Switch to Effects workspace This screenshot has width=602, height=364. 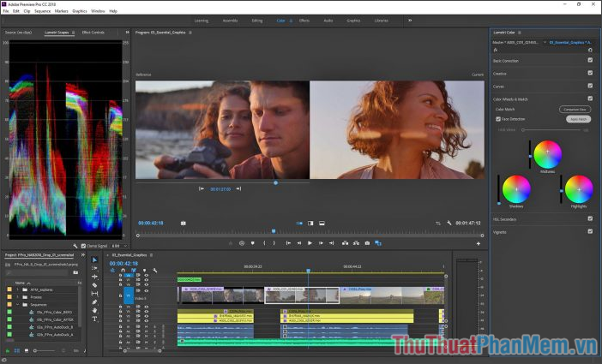(x=304, y=21)
